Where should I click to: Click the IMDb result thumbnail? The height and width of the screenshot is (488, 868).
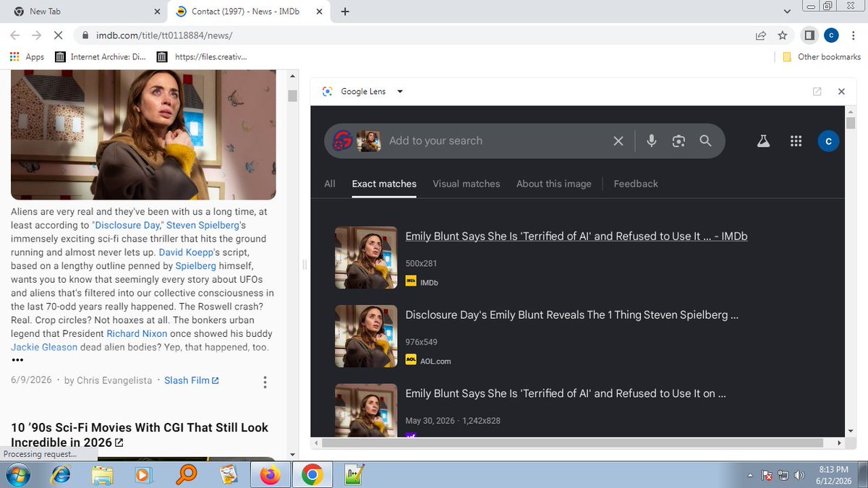366,257
